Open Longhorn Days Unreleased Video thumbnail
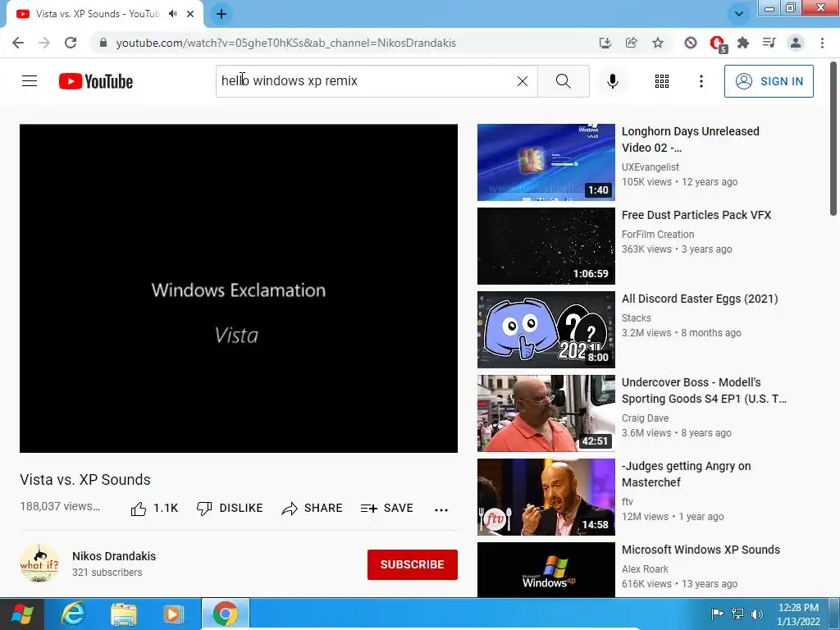Image resolution: width=840 pixels, height=630 pixels. (546, 162)
